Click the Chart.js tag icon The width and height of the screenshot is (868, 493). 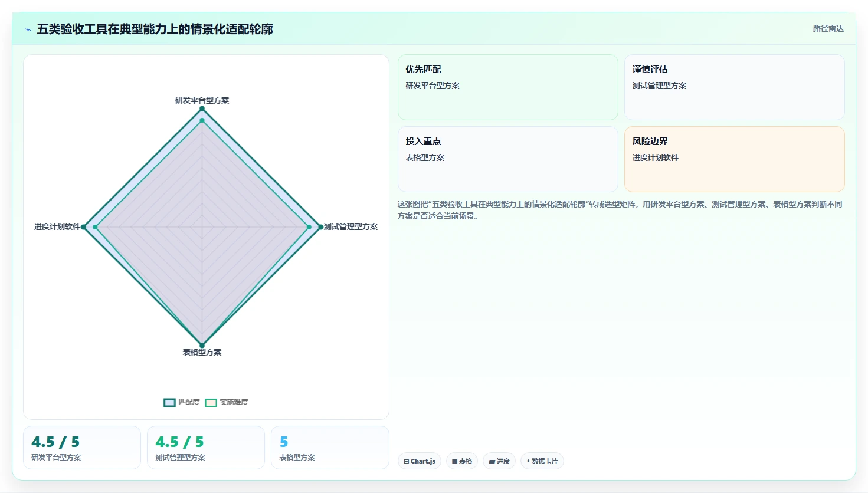point(407,461)
